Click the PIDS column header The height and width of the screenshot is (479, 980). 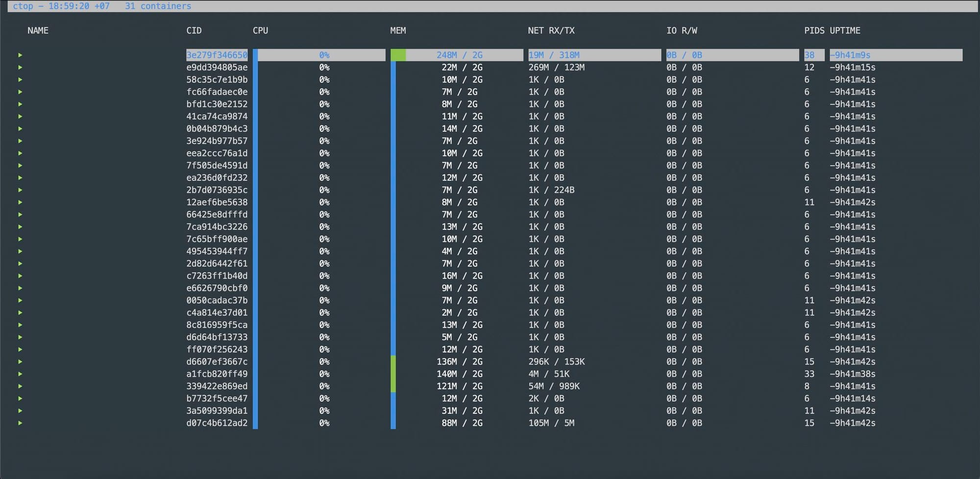(x=814, y=30)
